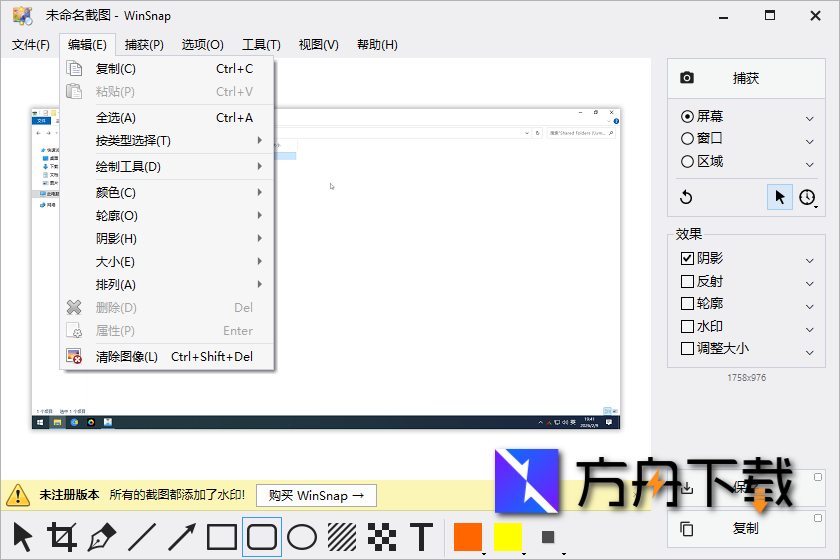This screenshot has height=560, width=840.
Task: Click the camera icon in capture panel
Action: pyautogui.click(x=687, y=78)
